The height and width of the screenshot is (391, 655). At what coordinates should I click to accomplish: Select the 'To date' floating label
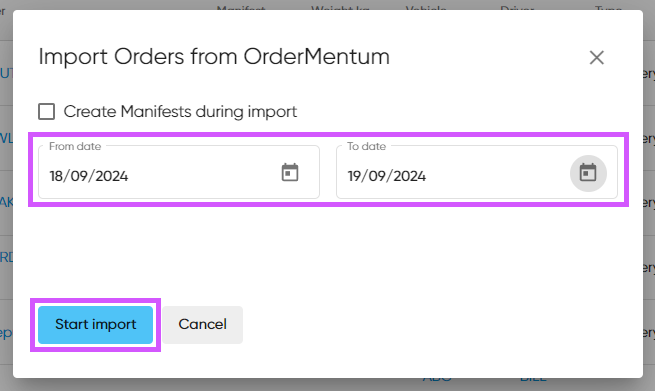366,146
